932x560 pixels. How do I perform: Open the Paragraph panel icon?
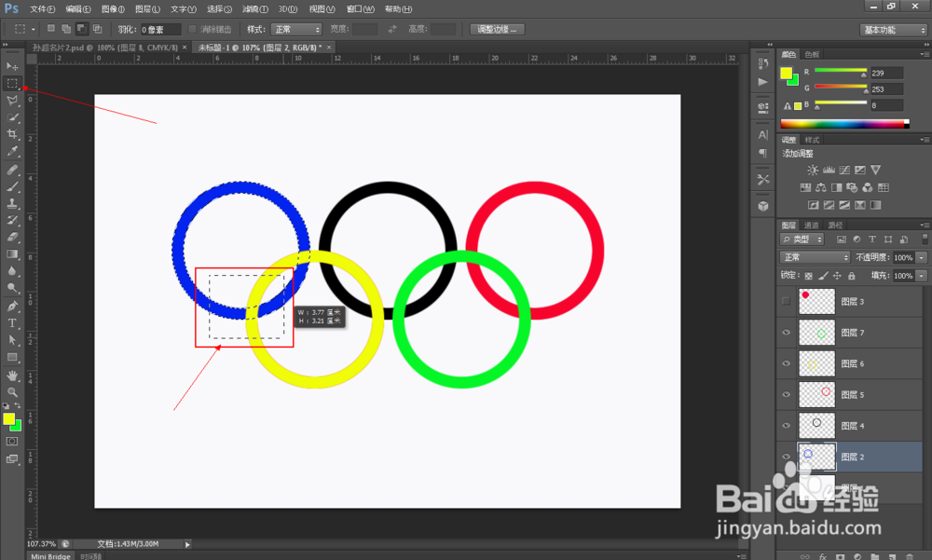coord(763,154)
